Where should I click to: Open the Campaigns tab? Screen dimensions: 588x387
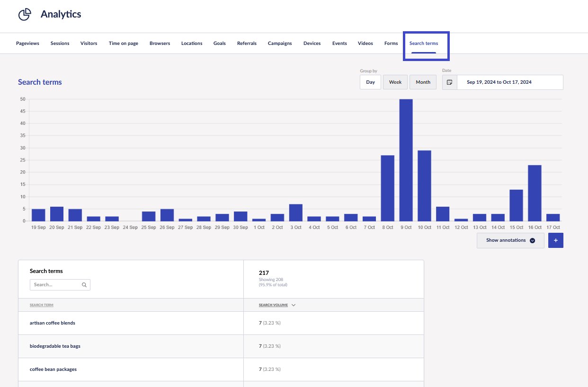coord(280,44)
